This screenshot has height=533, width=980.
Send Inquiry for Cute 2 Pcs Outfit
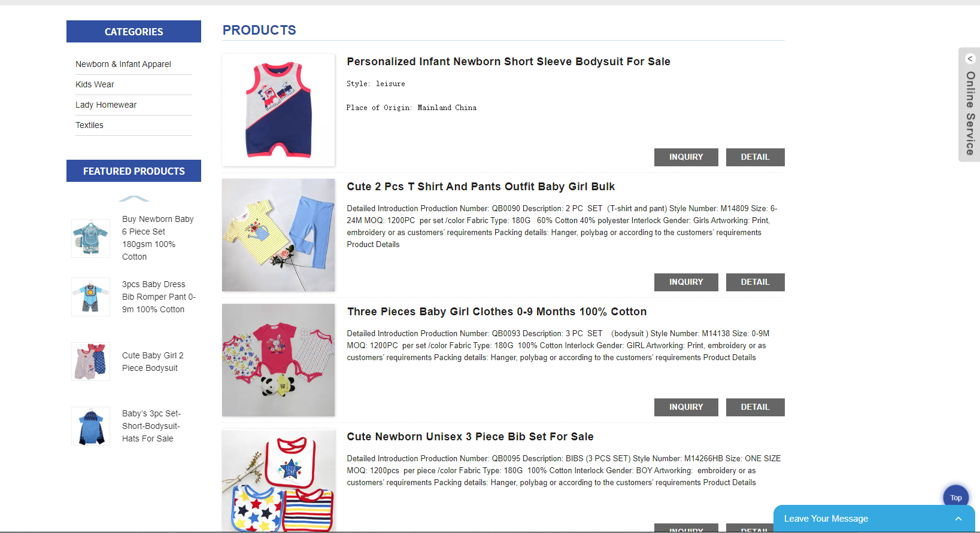tap(685, 282)
